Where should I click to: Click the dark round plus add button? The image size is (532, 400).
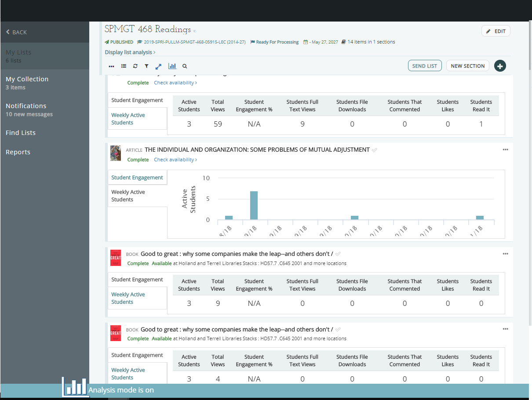[x=500, y=66]
